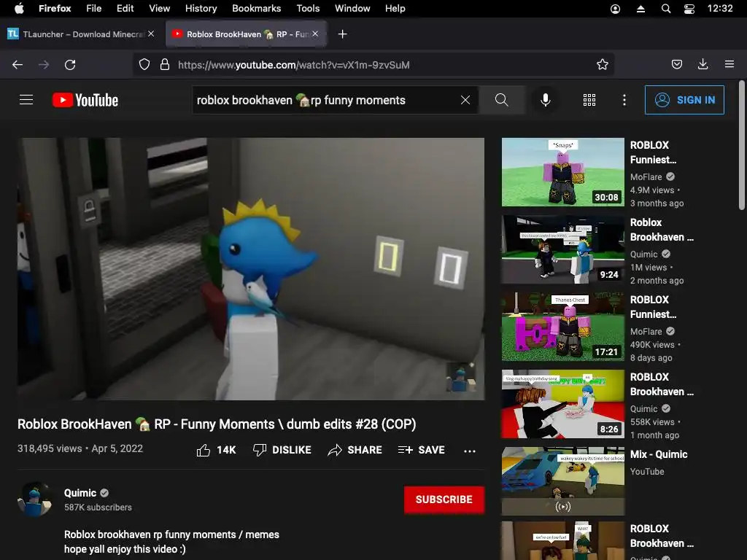Save page to Pocket
747x560 pixels.
[x=676, y=64]
